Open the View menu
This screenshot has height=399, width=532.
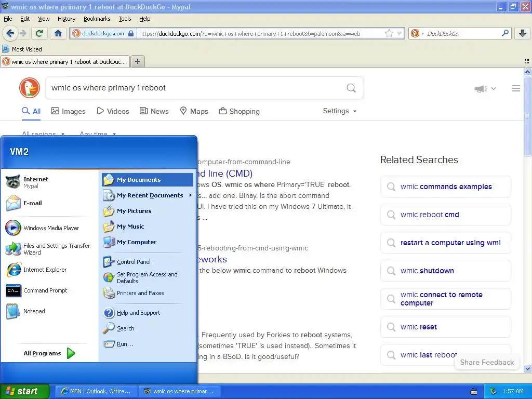(44, 19)
